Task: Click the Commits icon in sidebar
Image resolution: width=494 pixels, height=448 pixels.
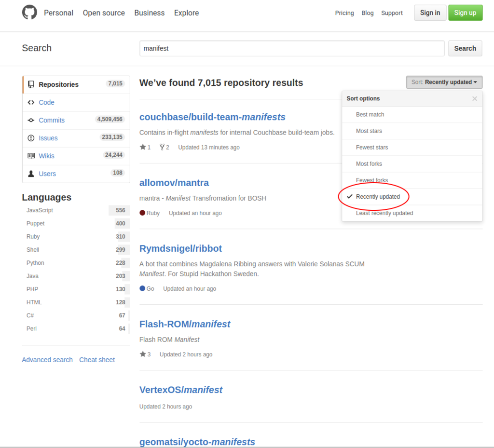Action: (31, 120)
